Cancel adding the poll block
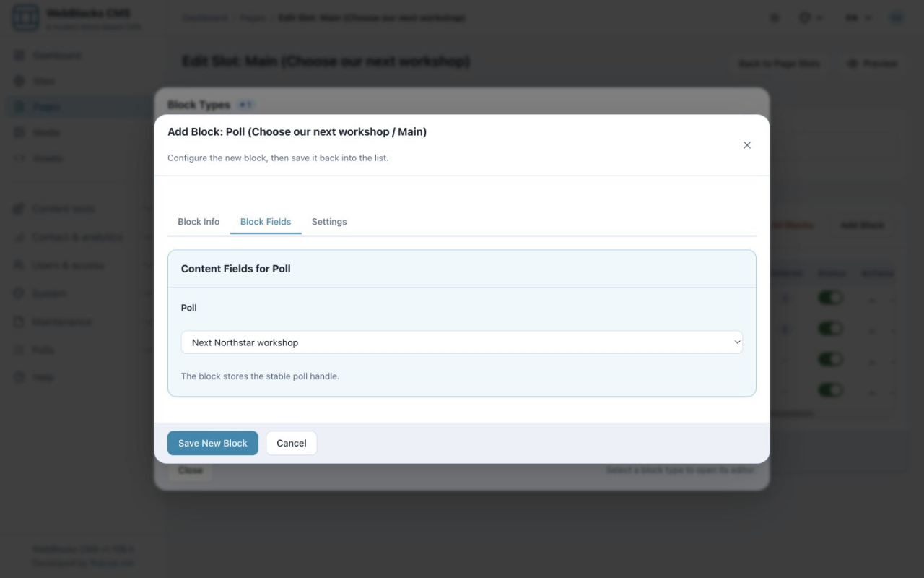This screenshot has width=924, height=578. tap(292, 443)
